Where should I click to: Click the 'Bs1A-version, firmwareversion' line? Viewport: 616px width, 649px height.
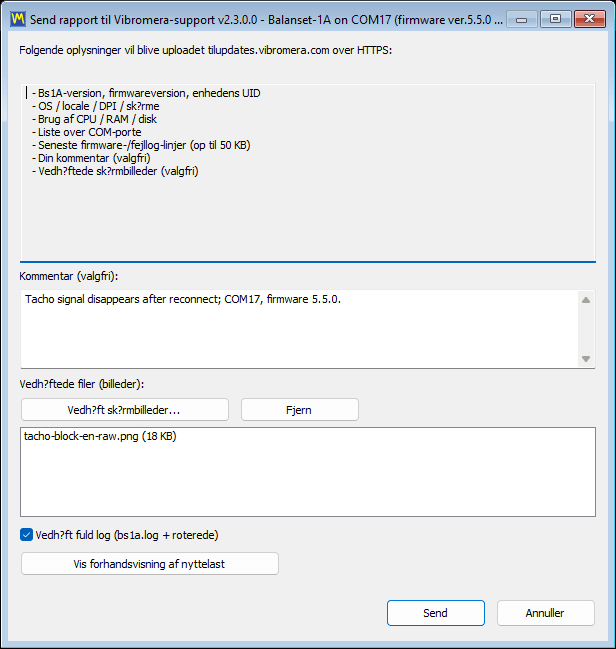pyautogui.click(x=146, y=93)
